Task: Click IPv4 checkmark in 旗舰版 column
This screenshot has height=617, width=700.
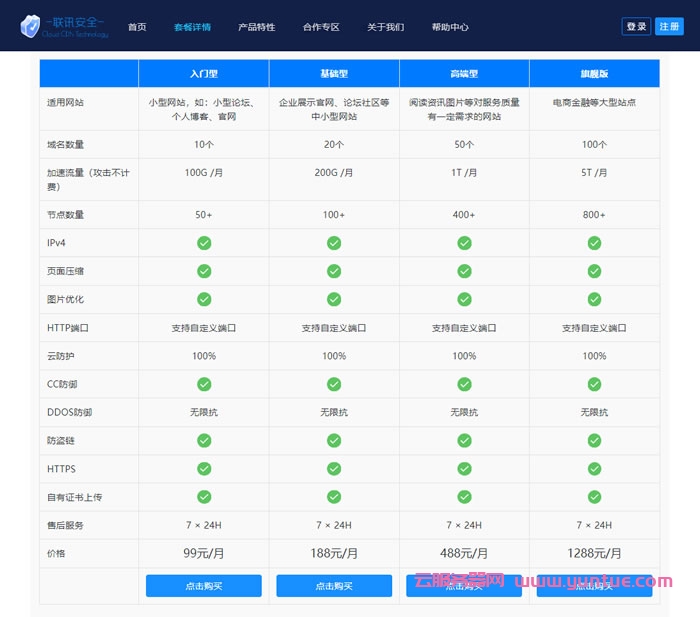Action: pyautogui.click(x=594, y=243)
